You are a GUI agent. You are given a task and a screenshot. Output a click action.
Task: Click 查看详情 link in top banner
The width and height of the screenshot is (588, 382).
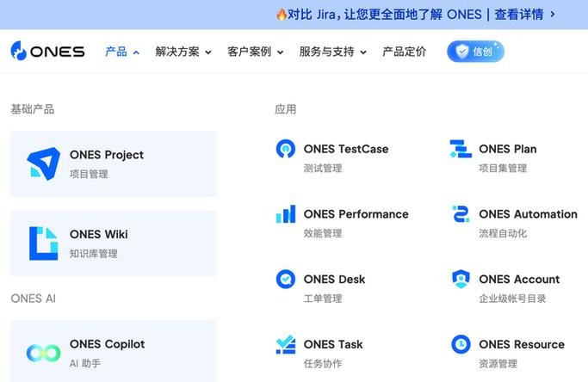click(x=519, y=15)
